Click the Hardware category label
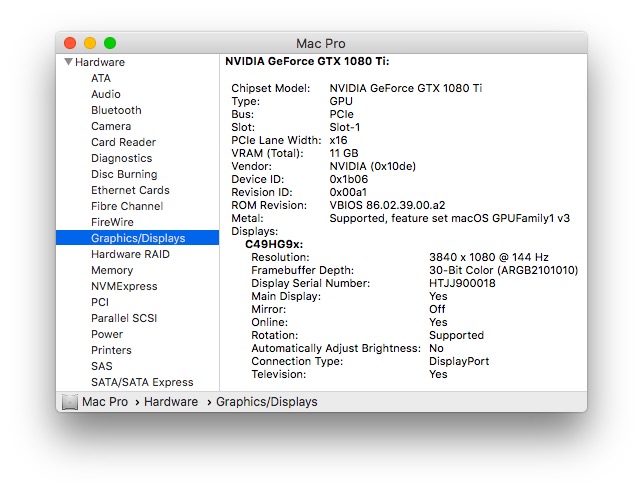Image resolution: width=643 pixels, height=492 pixels. coord(100,62)
